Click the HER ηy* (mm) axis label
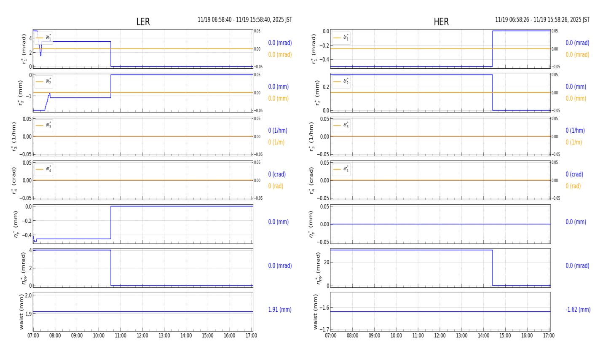Screen dimensions: 595x364 (311, 224)
